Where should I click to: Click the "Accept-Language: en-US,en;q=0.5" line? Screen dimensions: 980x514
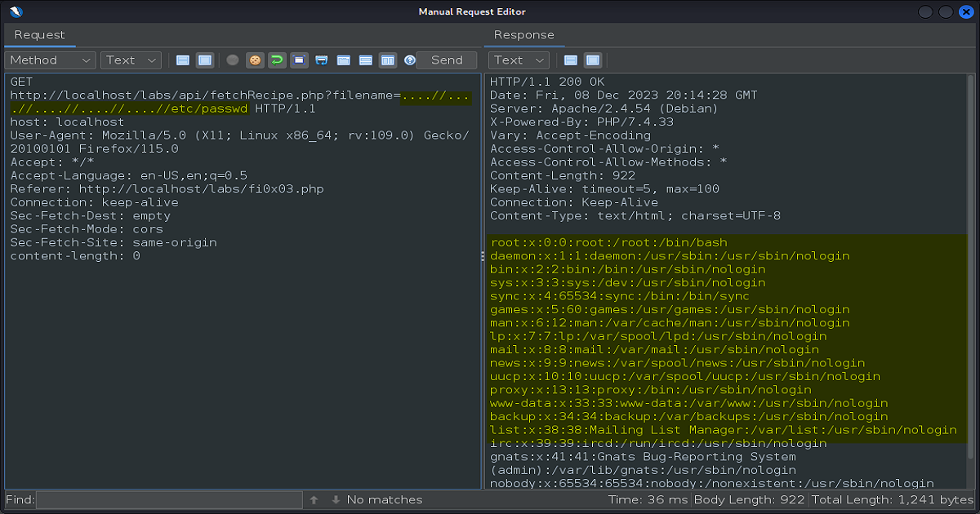click(x=128, y=175)
